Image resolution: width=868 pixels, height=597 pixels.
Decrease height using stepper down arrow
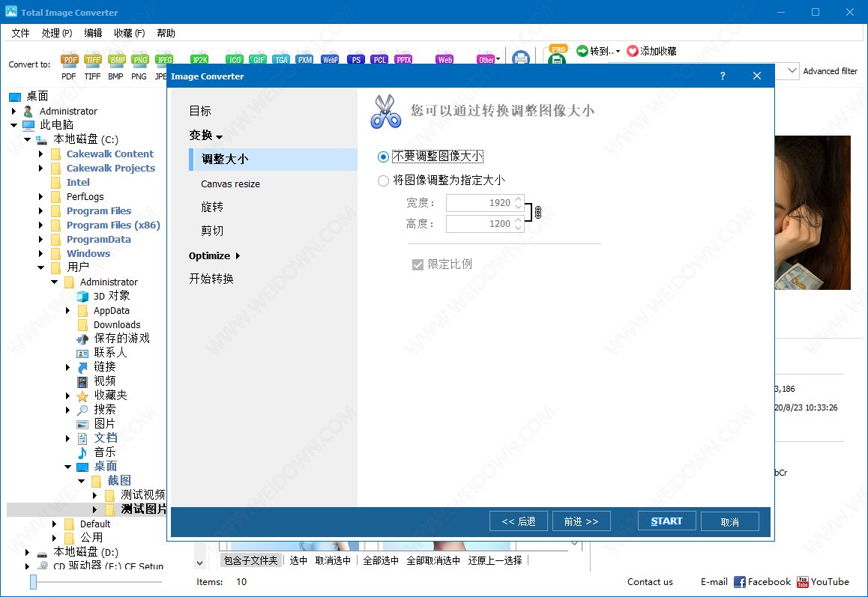518,228
